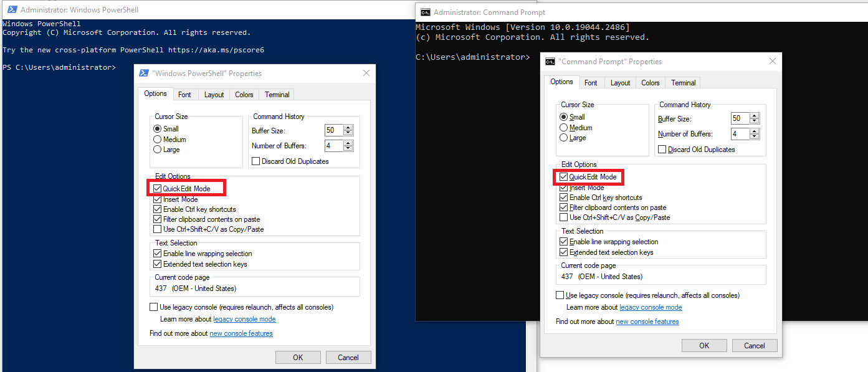868x372 pixels.
Task: Click the PS C:\Users\administrator> prompt line
Action: [59, 67]
